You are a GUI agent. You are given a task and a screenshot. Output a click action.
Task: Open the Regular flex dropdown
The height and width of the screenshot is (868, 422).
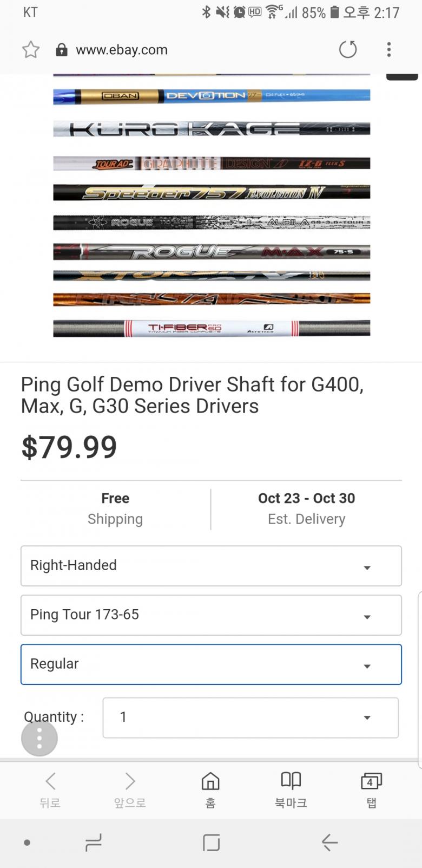tap(211, 664)
